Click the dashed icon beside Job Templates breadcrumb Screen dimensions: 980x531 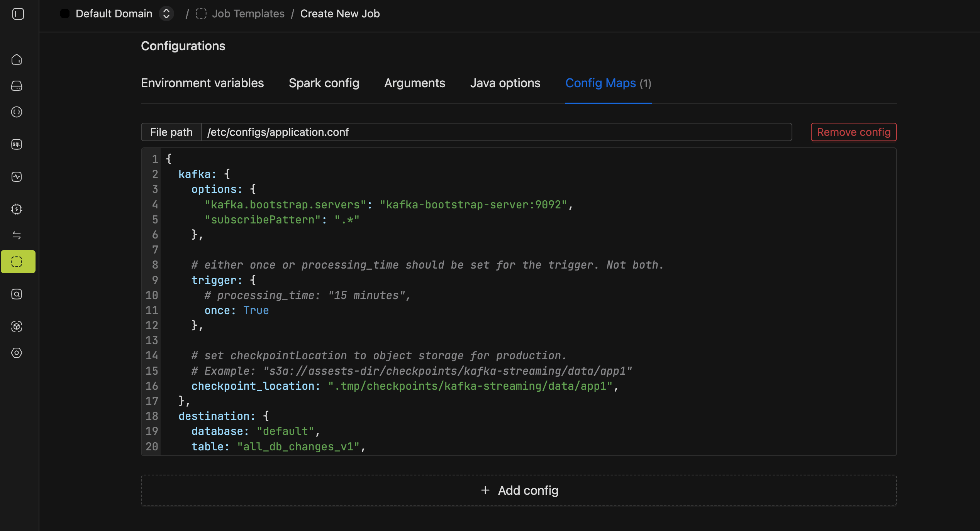click(201, 14)
